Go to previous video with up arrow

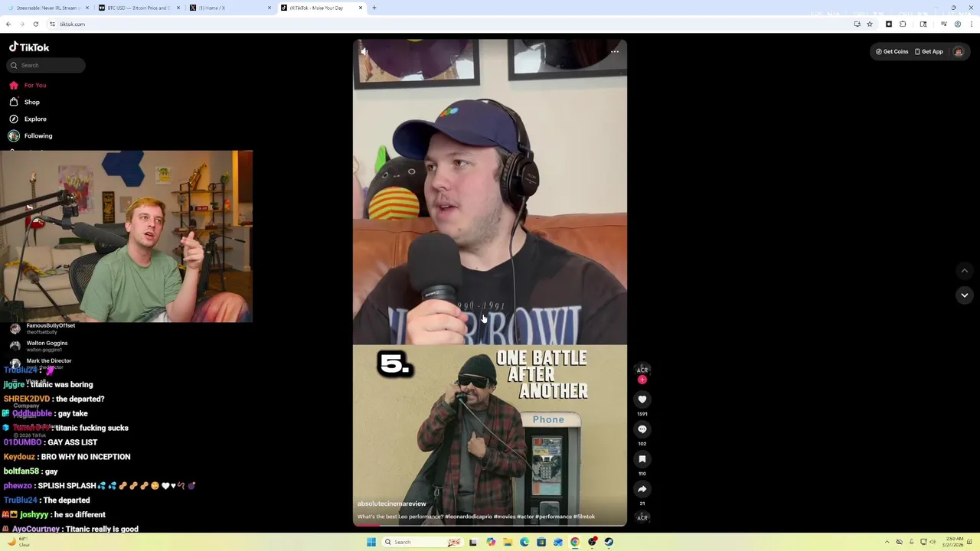tap(965, 271)
